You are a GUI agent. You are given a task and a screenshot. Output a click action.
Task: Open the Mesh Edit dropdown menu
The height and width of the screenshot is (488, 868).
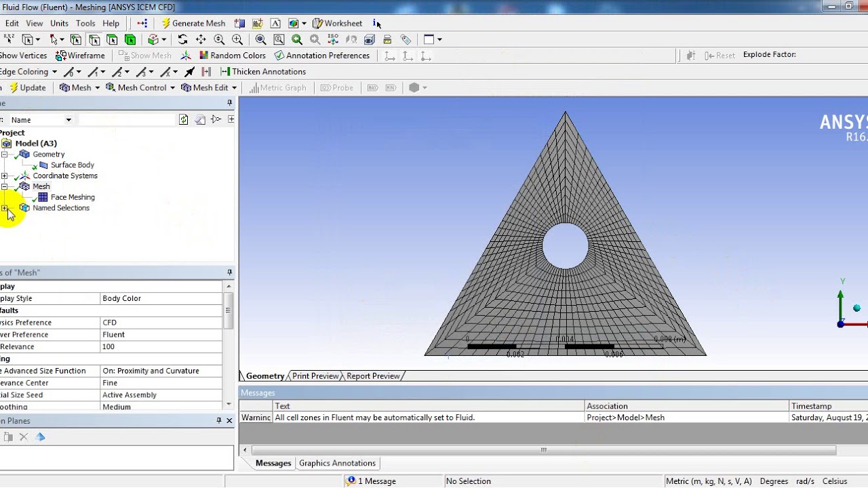[209, 87]
